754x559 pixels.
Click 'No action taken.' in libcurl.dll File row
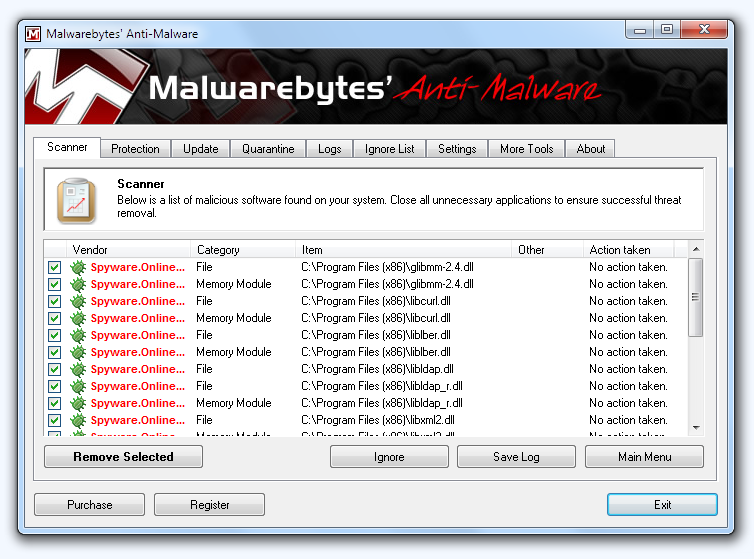[628, 301]
